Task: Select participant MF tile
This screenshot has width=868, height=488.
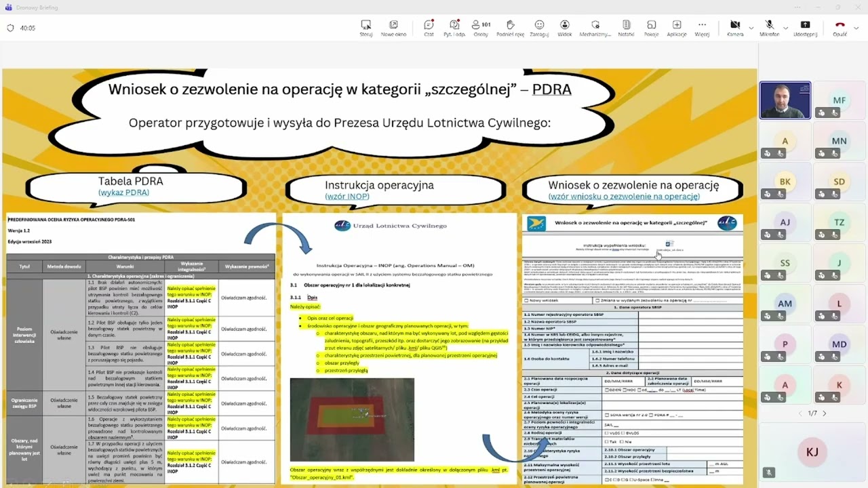Action: coord(839,100)
